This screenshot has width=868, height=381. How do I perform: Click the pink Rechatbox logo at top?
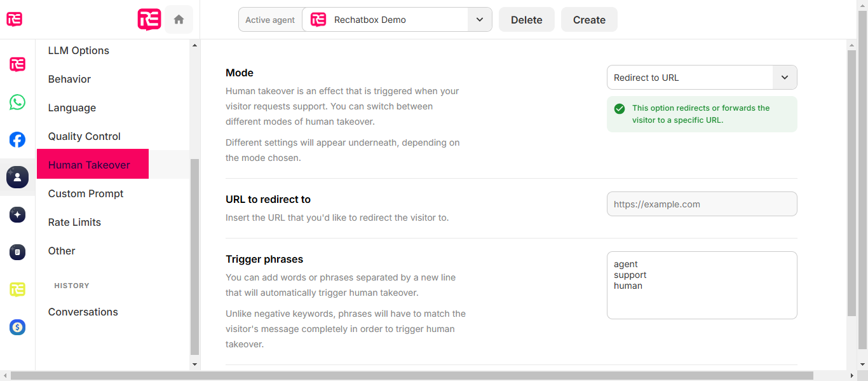(x=149, y=20)
